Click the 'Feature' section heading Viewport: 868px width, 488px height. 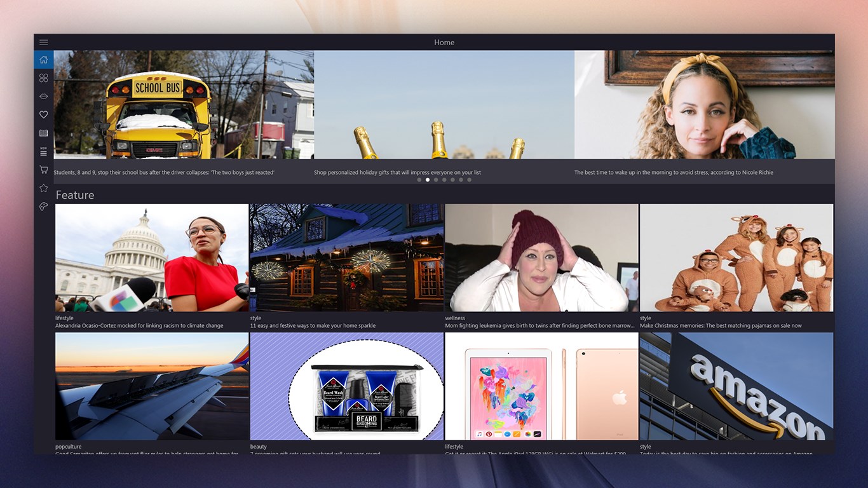pos(75,195)
